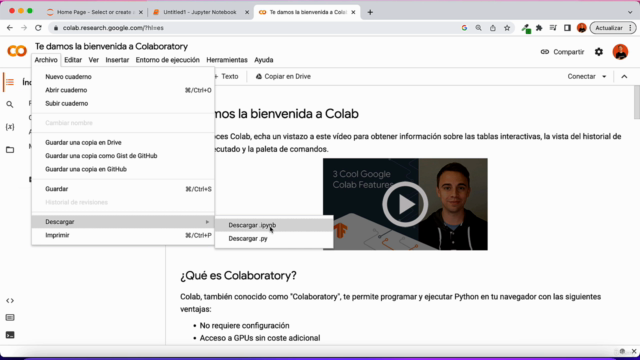This screenshot has width=640, height=360.
Task: Open the Herramientas menu
Action: pyautogui.click(x=227, y=60)
